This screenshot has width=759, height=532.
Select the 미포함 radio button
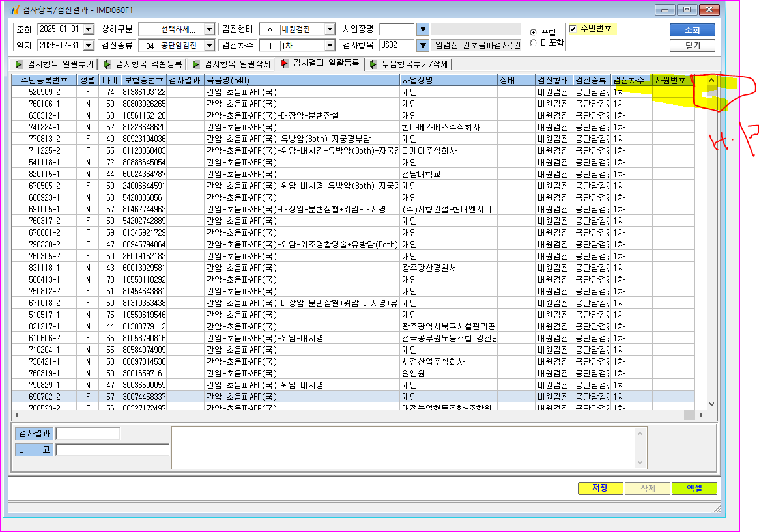[533, 42]
